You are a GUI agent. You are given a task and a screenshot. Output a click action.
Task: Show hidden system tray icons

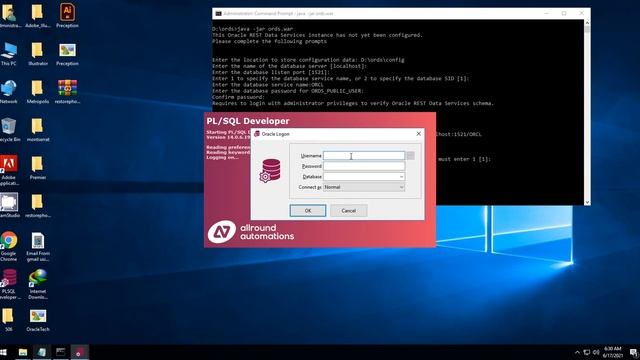(x=577, y=352)
